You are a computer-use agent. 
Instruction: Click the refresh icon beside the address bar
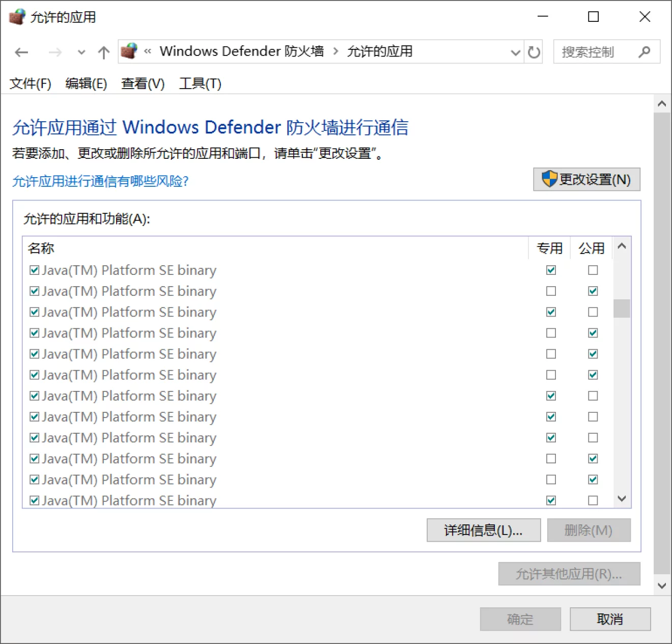pos(534,51)
